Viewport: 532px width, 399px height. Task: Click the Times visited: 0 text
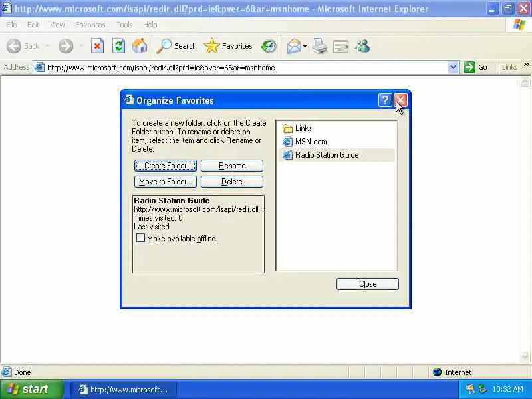point(158,218)
